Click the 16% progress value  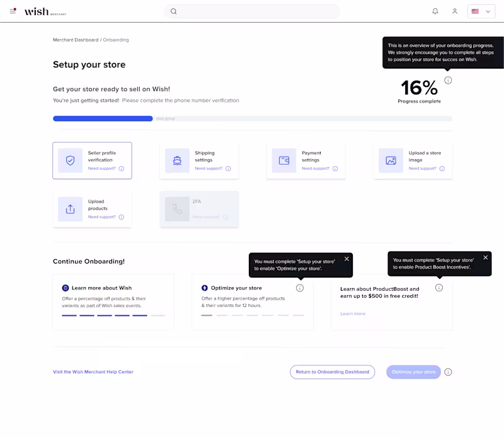click(x=419, y=87)
